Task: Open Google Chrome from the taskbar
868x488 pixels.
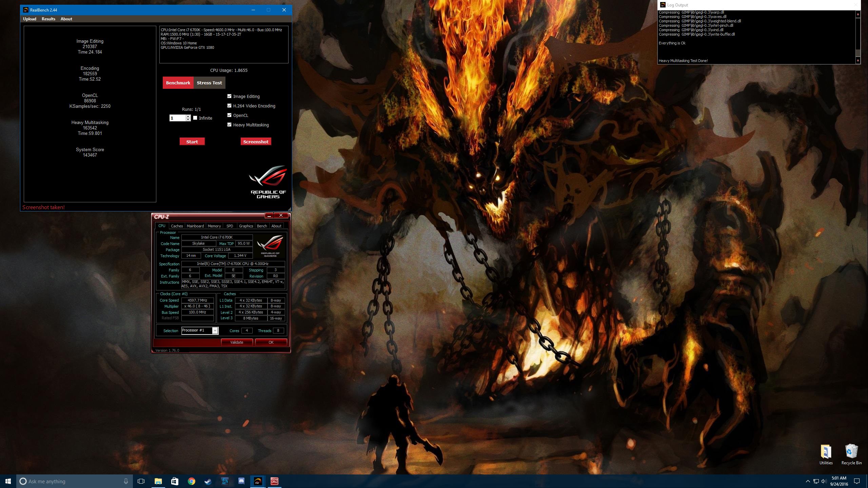Action: pyautogui.click(x=192, y=481)
